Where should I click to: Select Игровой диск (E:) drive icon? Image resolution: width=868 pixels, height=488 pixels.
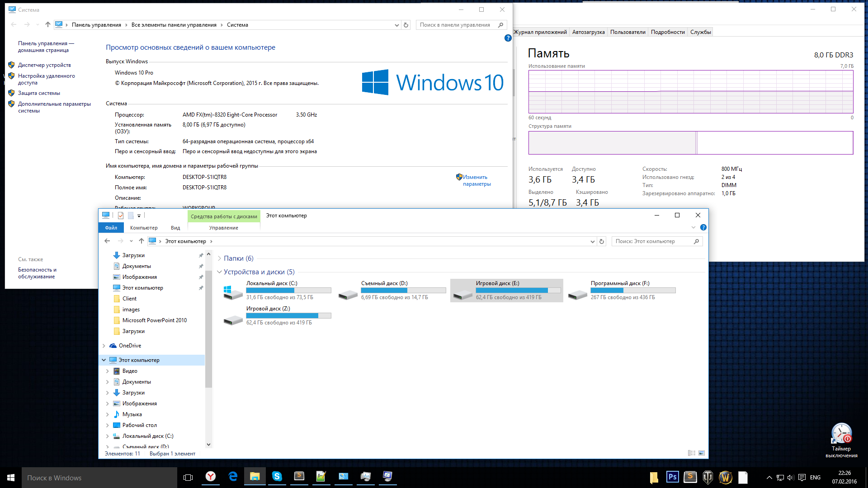463,294
